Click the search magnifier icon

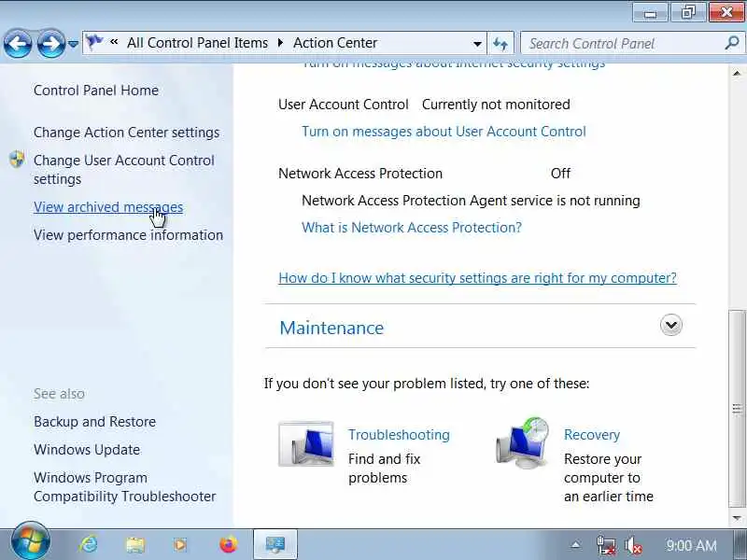(x=732, y=43)
